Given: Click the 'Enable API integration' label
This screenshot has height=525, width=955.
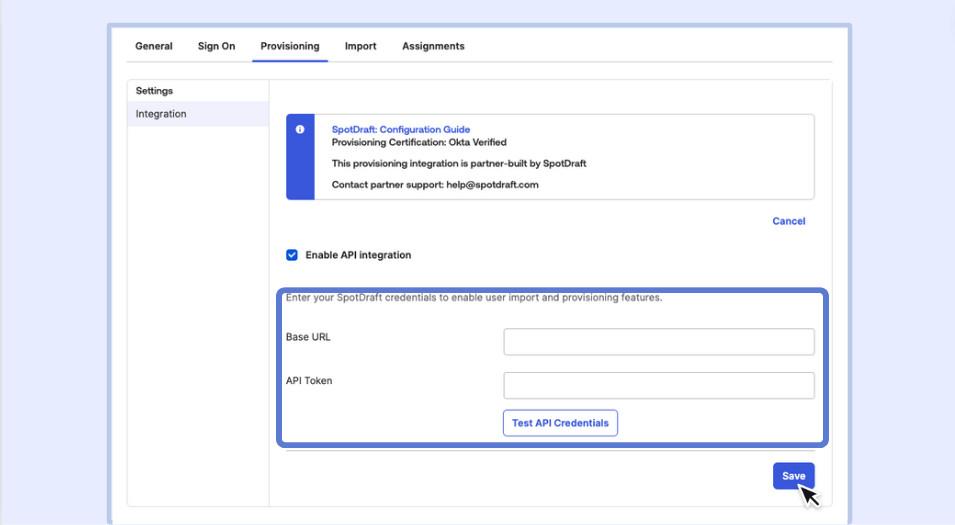Looking at the screenshot, I should [x=358, y=255].
